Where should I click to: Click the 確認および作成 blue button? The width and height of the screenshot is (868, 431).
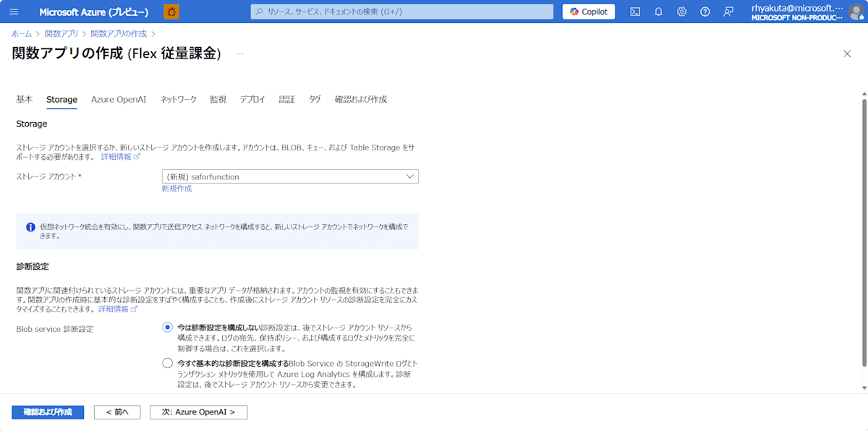tap(48, 412)
